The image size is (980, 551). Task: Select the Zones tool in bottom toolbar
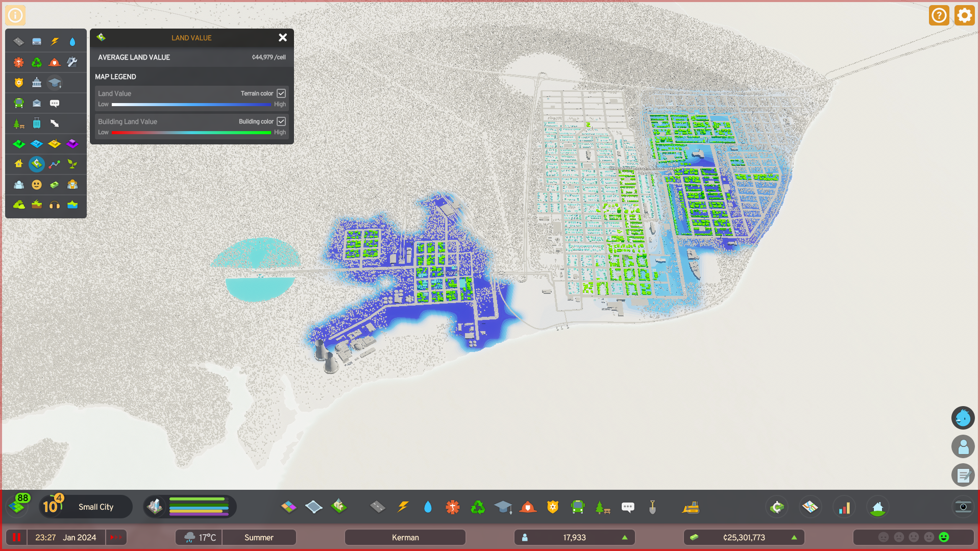tap(289, 507)
